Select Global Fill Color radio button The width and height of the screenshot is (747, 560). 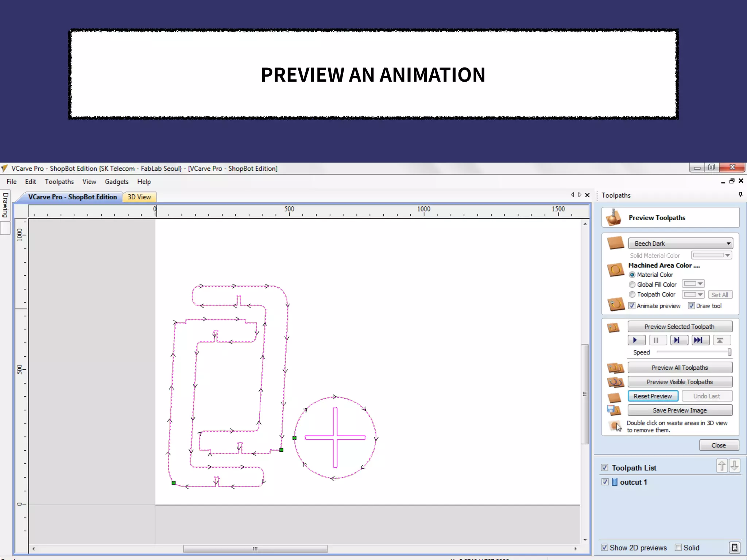click(632, 285)
